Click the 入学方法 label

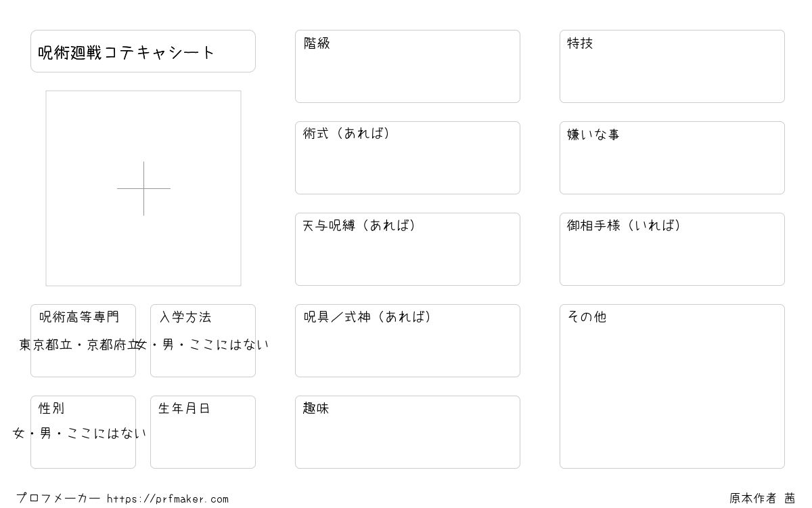pos(185,317)
